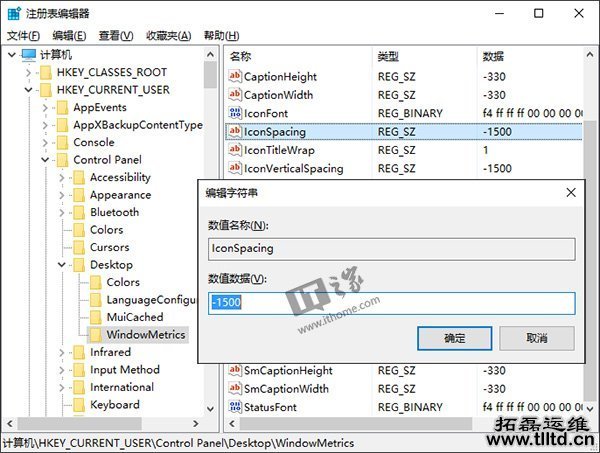The height and width of the screenshot is (453, 600).
Task: Click the HKEY_CURRENT_USER folder icon
Action: click(46, 90)
